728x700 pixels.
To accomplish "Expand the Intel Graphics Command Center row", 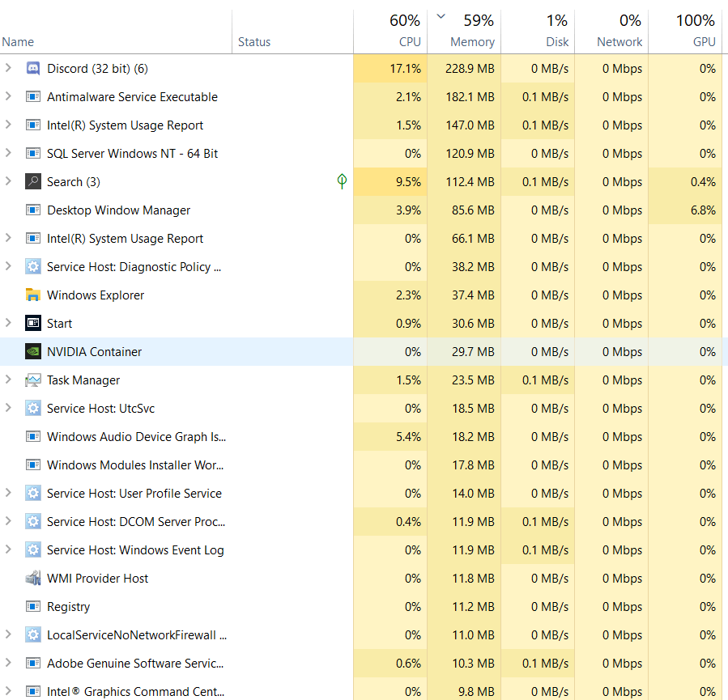I will point(8,691).
